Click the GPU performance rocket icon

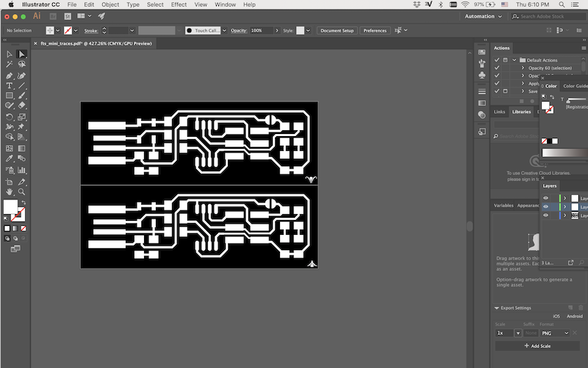click(x=101, y=16)
